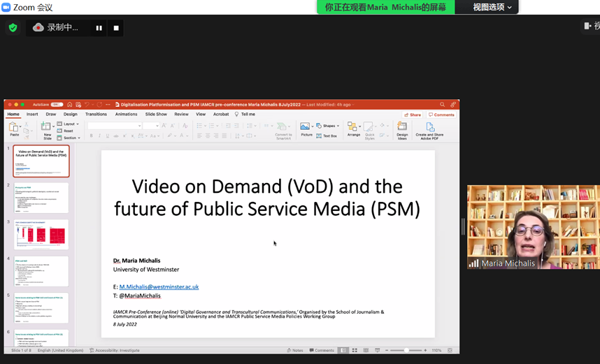Image resolution: width=600 pixels, height=364 pixels.
Task: Click the Text Box tool
Action: (x=327, y=136)
